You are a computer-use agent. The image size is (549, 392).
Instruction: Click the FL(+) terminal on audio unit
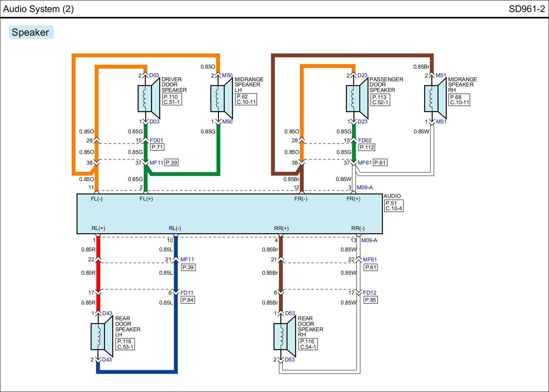coord(146,199)
